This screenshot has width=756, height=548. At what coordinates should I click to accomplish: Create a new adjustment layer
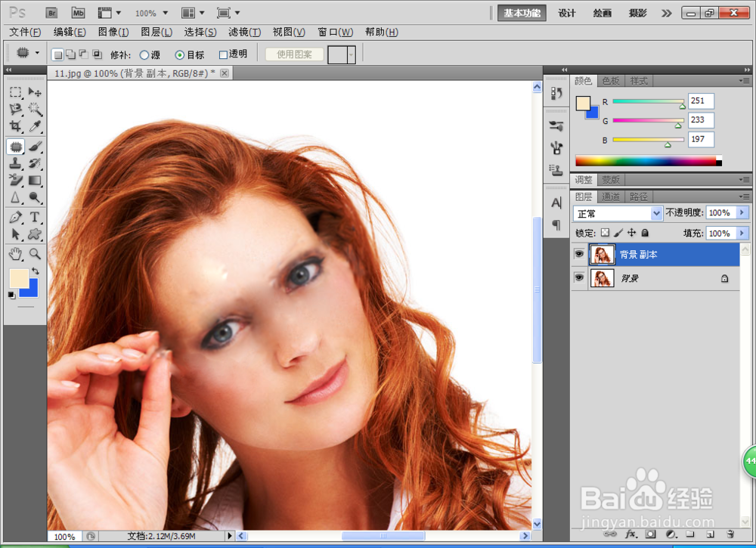[x=671, y=534]
